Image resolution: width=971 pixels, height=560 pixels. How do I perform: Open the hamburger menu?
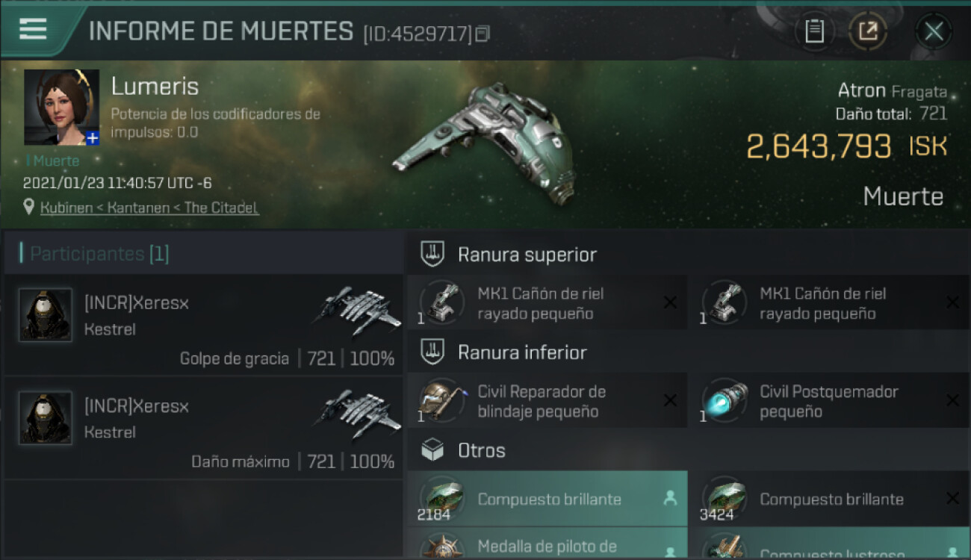tap(33, 30)
